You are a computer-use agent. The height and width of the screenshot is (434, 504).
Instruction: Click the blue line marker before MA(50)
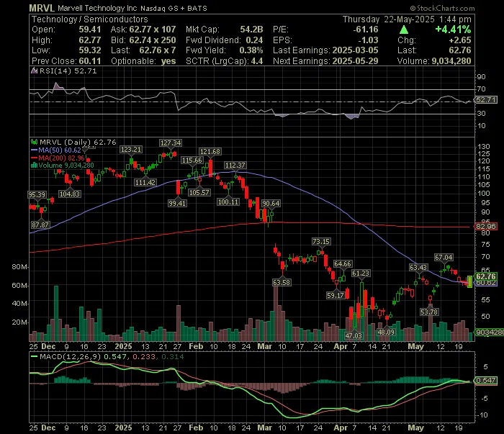[x=34, y=150]
